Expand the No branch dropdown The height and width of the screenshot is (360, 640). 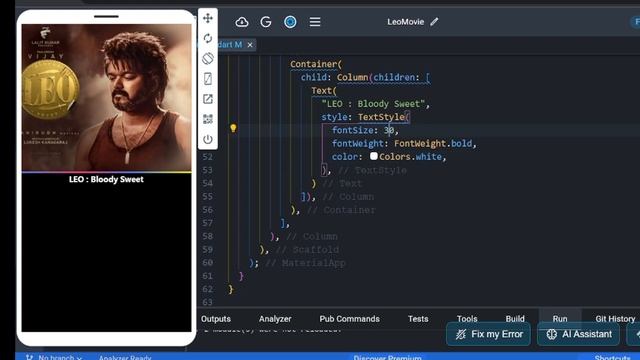pos(55,357)
